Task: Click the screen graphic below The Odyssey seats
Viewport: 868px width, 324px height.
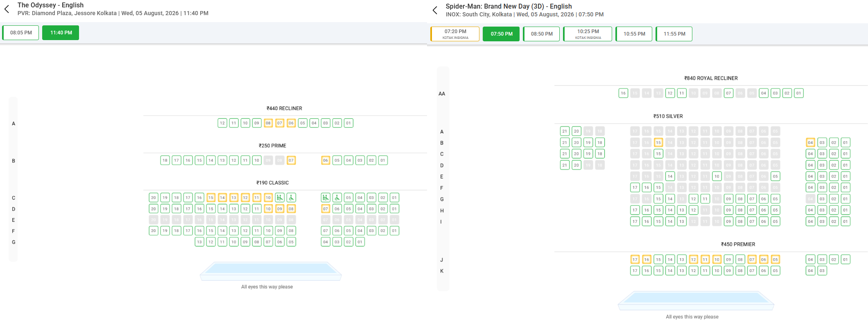Action: pyautogui.click(x=271, y=271)
